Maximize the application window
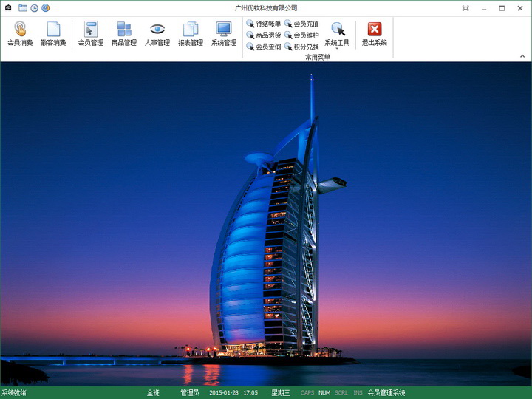Screen dimensions: 532x399 (502, 8)
